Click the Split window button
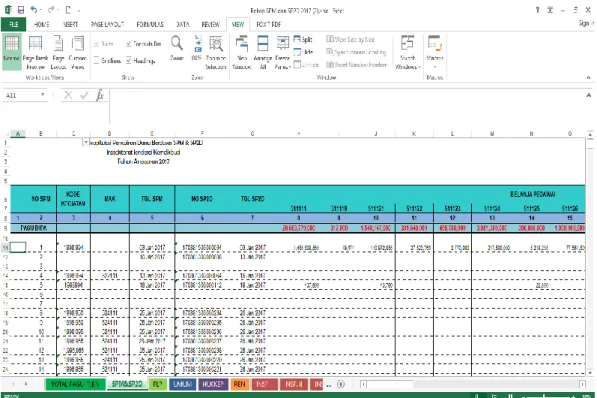This screenshot has width=597, height=398. click(303, 39)
